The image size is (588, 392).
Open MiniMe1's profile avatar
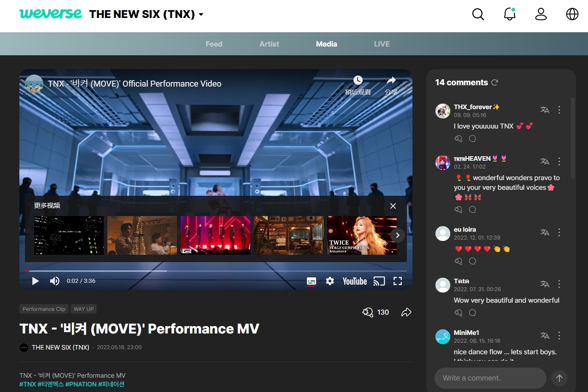pos(443,337)
